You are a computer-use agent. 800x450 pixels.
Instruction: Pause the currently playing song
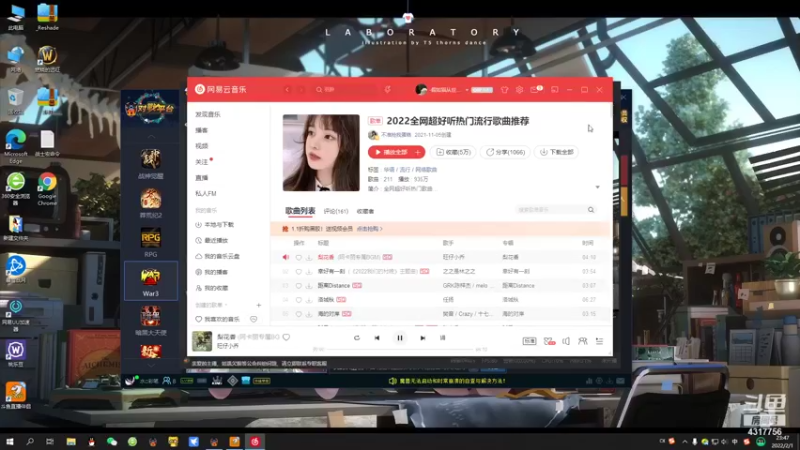(x=400, y=338)
